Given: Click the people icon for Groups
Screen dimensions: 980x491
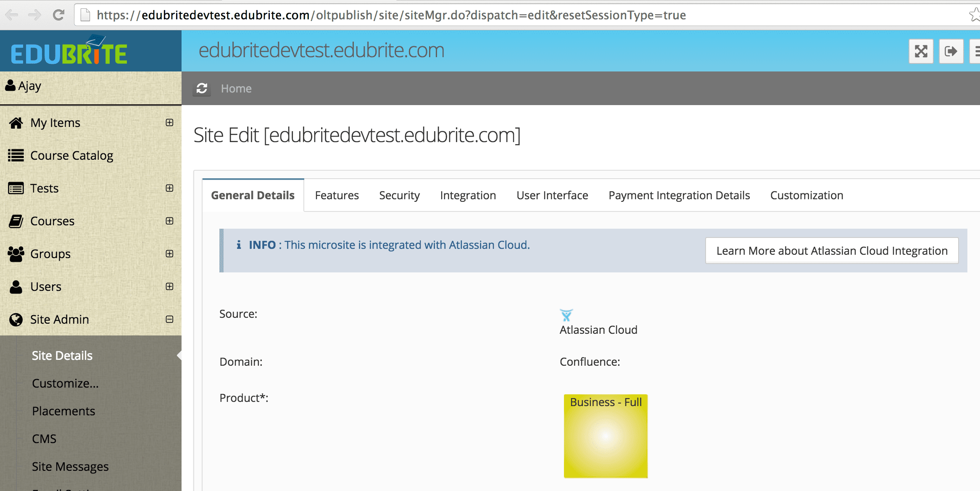Looking at the screenshot, I should pos(16,254).
